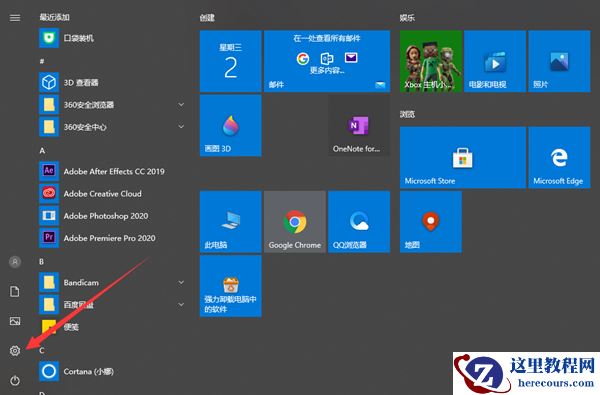Viewport: 600px width, 395px height.
Task: Open the 此电脑 tile
Action: point(230,222)
